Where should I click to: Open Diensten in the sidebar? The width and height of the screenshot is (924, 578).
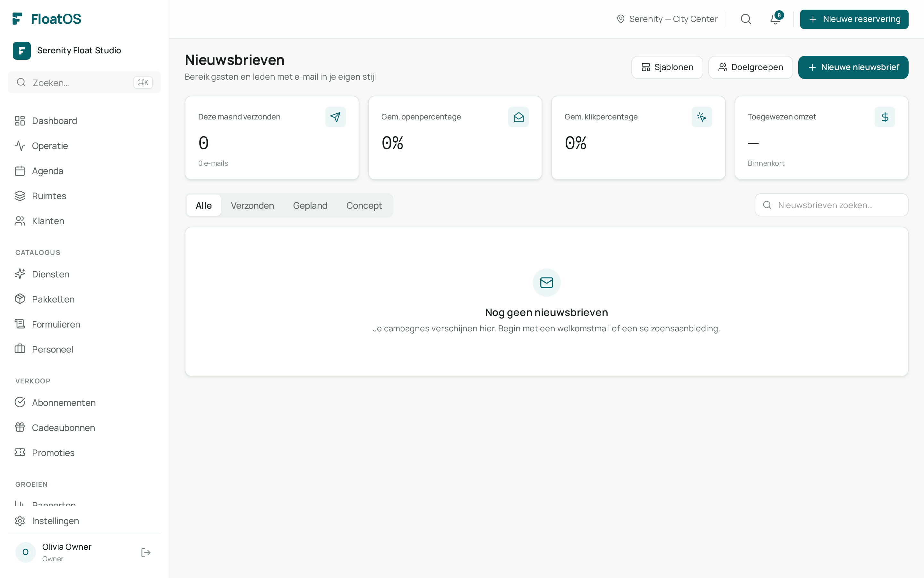[x=84, y=274]
